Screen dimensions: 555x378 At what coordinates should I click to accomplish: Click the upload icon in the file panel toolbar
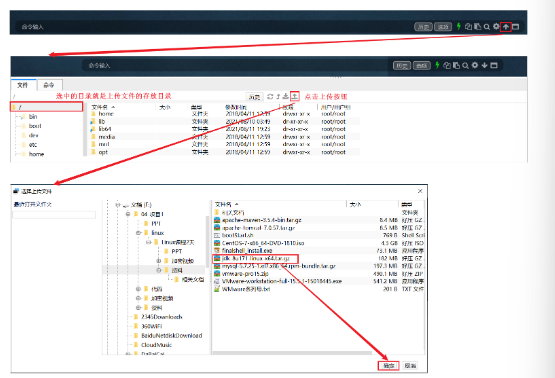[294, 96]
